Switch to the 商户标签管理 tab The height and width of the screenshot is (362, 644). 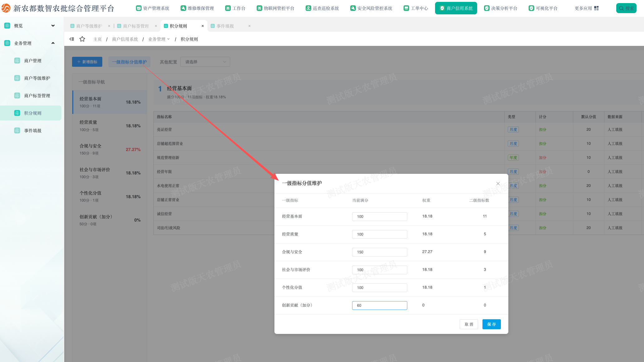click(136, 26)
